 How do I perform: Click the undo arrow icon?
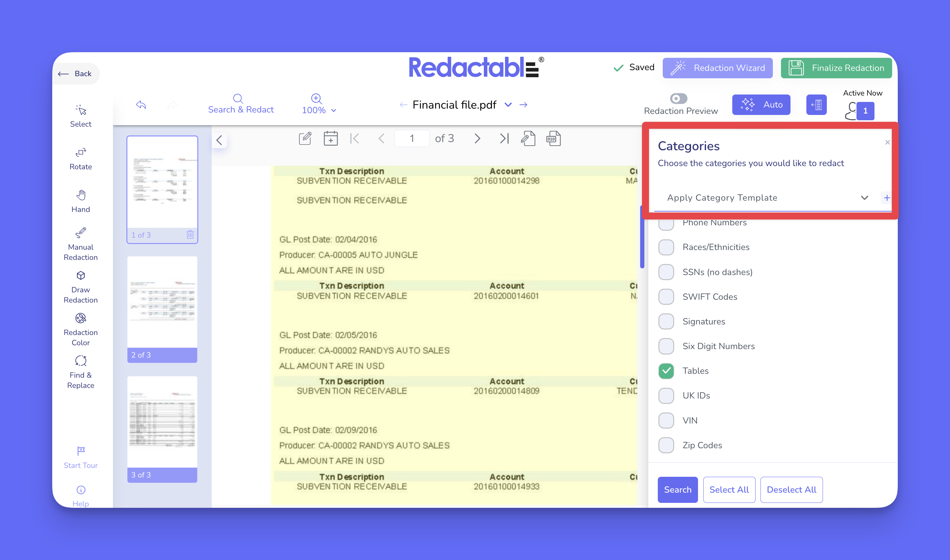click(141, 104)
